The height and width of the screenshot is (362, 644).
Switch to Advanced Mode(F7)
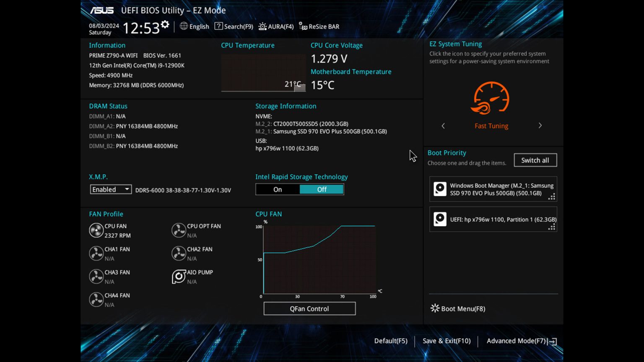pos(522,341)
